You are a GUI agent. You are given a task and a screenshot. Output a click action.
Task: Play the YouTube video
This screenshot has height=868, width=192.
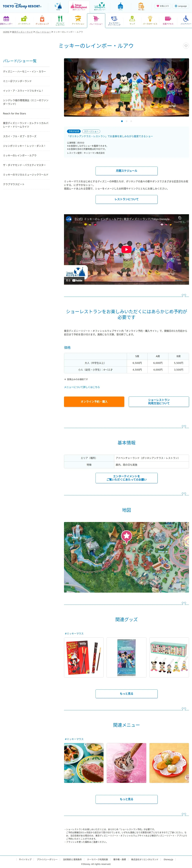(x=127, y=249)
